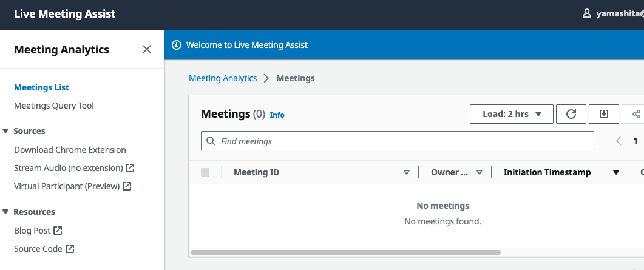Open Meetings List in sidebar
The image size is (644, 270).
coord(41,87)
